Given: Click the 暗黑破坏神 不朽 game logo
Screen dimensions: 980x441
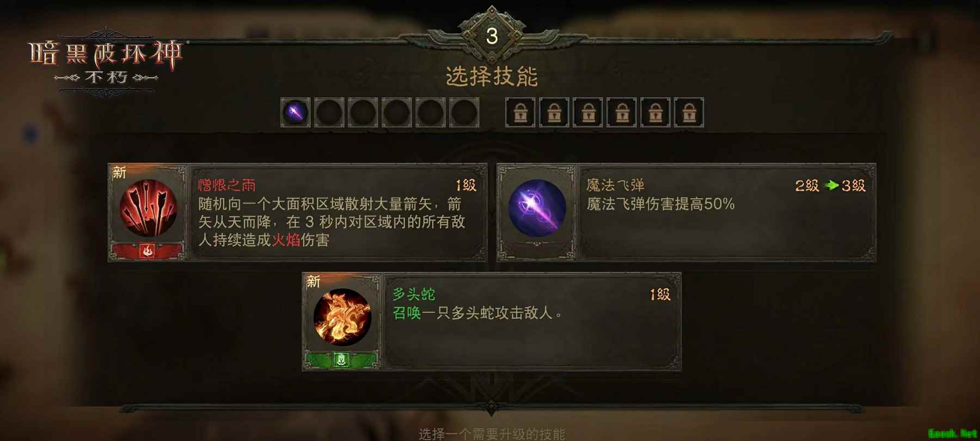Looking at the screenshot, I should pyautogui.click(x=105, y=62).
